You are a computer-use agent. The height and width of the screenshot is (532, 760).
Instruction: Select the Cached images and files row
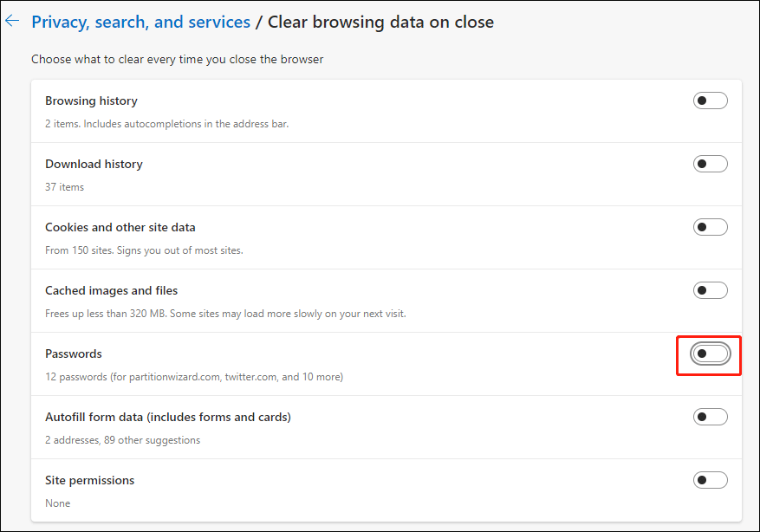(x=111, y=290)
